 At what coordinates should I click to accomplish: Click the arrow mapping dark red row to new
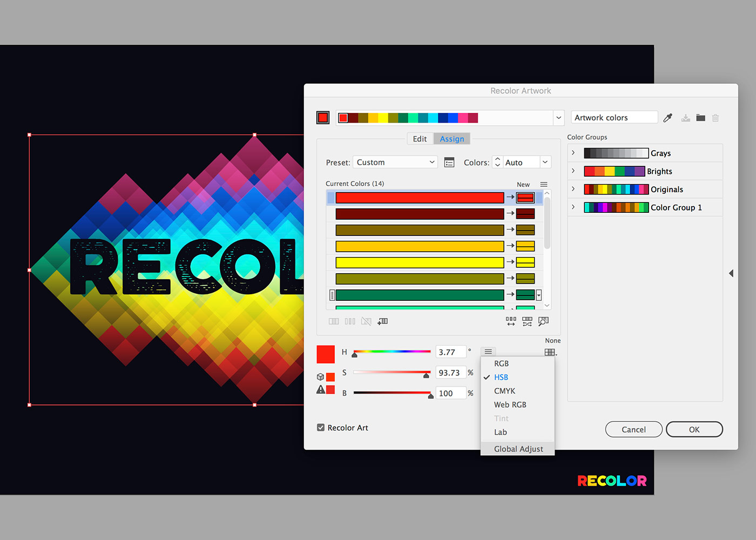click(510, 214)
